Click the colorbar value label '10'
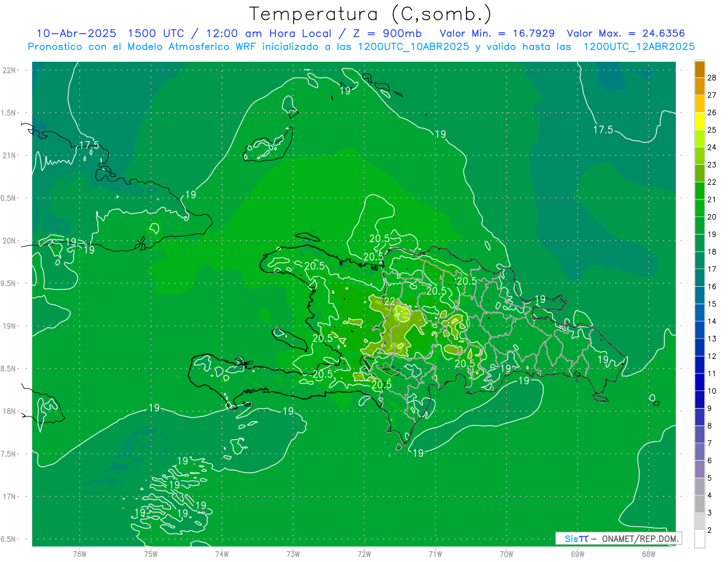The image size is (728, 562). (x=713, y=391)
